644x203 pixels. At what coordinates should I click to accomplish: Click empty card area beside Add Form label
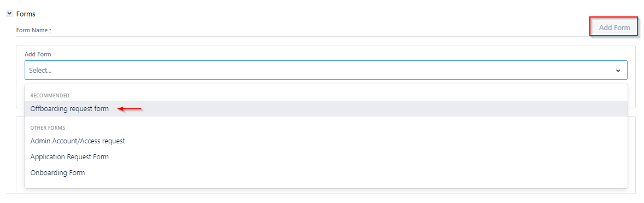point(341,54)
